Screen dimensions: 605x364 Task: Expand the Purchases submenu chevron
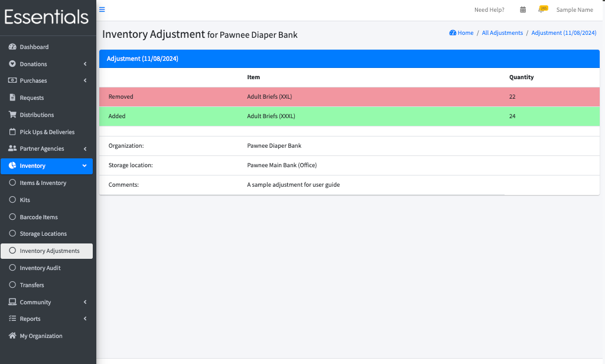point(85,80)
